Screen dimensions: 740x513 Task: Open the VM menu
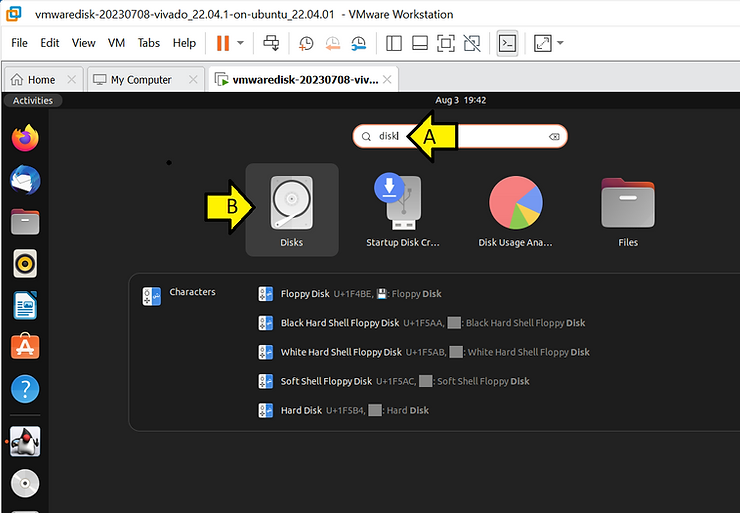point(116,43)
